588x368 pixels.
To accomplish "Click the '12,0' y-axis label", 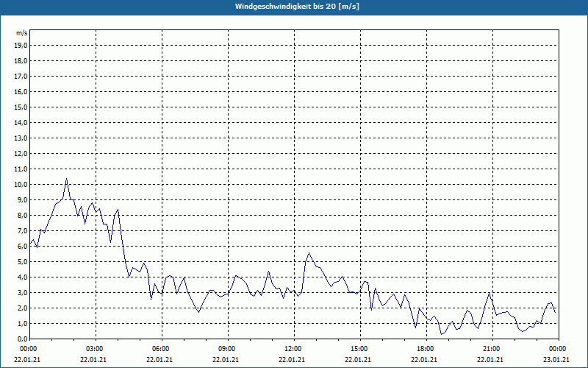I will 21,154.
